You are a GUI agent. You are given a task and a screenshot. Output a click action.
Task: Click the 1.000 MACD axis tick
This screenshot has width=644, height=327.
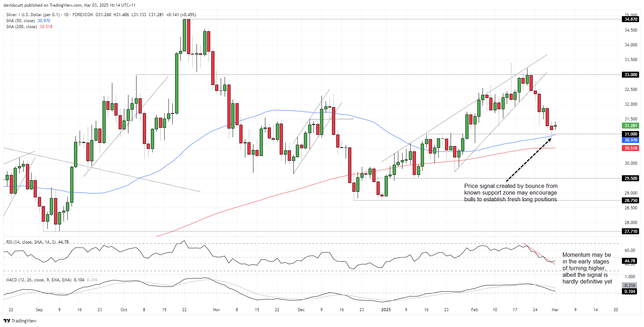pyautogui.click(x=630, y=277)
